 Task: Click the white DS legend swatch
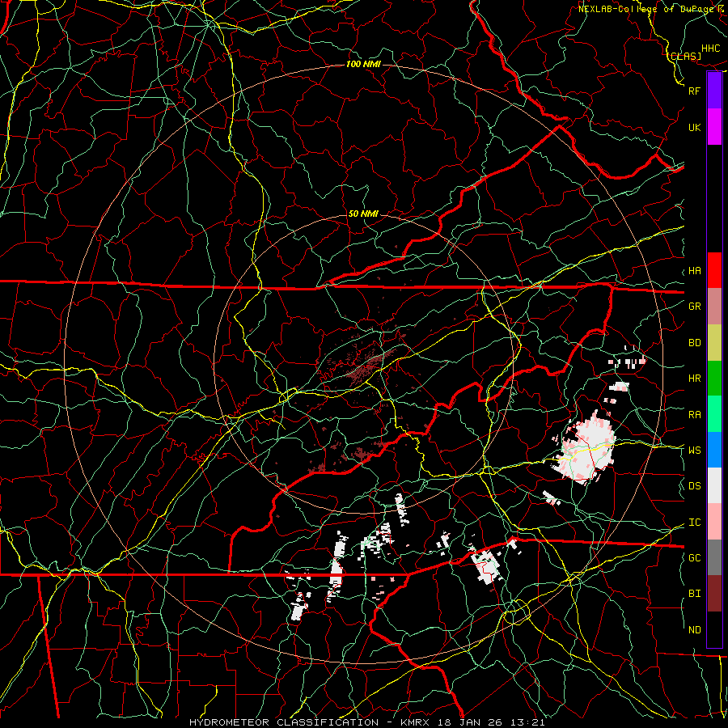click(x=714, y=485)
